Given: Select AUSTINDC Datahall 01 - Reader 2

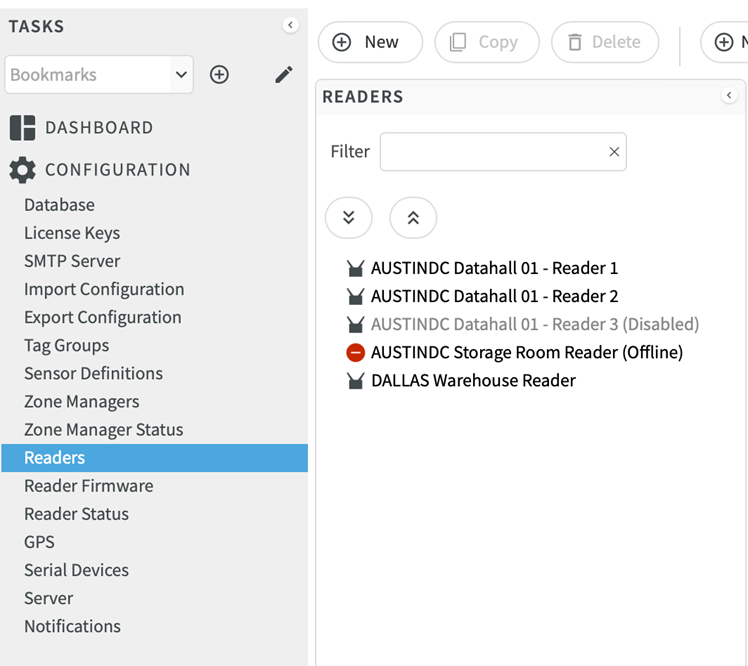Looking at the screenshot, I should (x=494, y=297).
